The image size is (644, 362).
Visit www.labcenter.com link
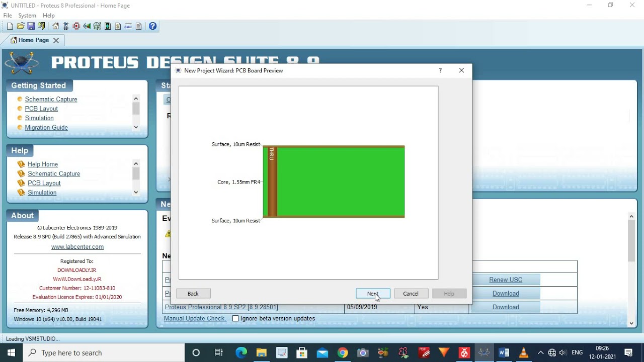point(77,247)
